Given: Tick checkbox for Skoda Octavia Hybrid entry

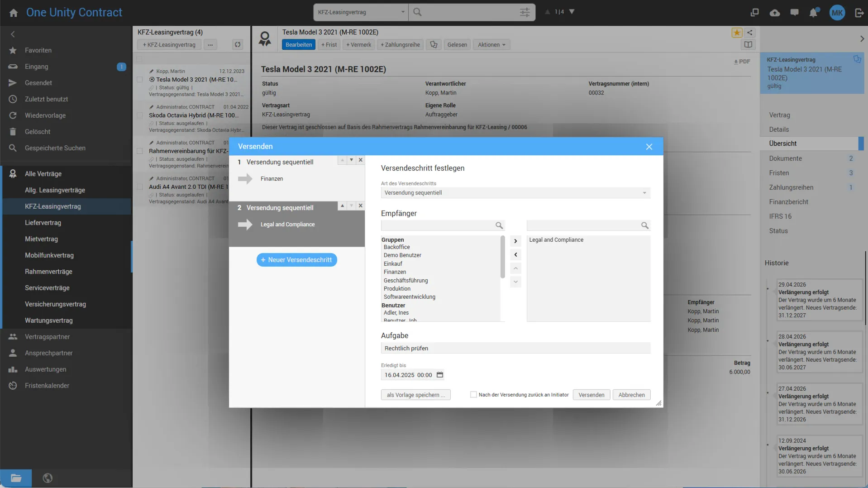Looking at the screenshot, I should [x=140, y=115].
